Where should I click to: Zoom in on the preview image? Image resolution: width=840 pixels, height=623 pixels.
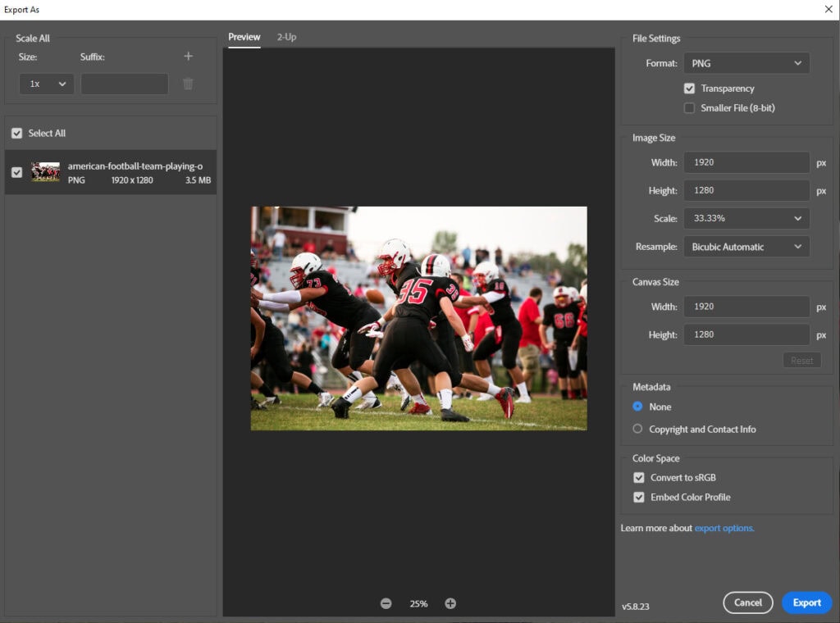(450, 603)
